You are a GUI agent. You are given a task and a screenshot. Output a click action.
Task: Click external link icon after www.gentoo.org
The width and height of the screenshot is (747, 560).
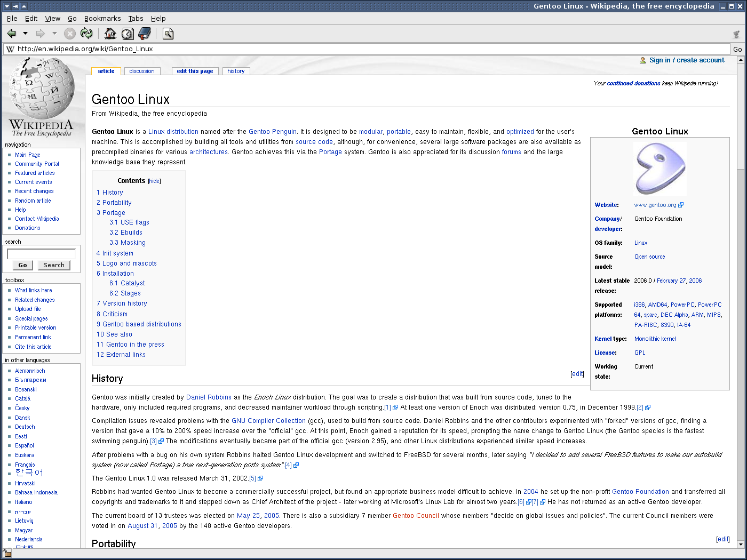pyautogui.click(x=681, y=205)
